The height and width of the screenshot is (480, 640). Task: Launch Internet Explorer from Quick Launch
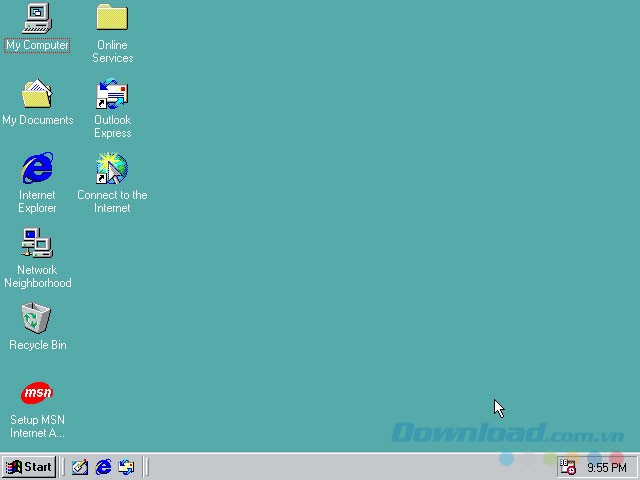pos(103,467)
